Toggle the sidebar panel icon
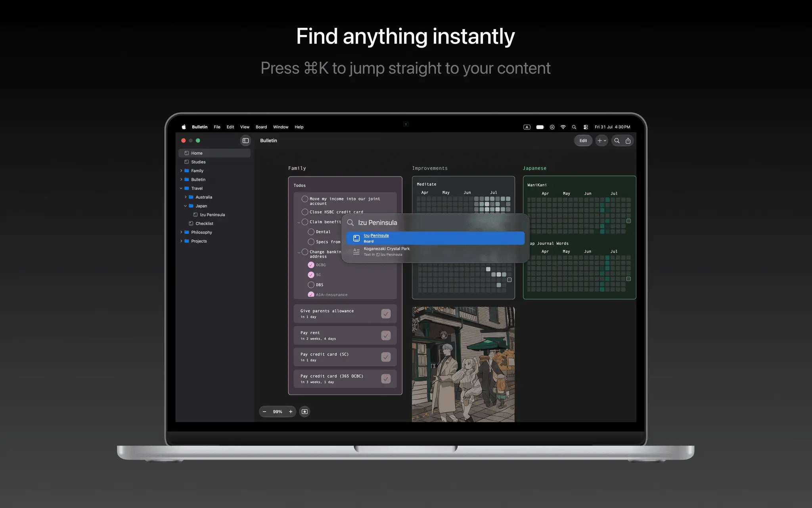Screen dimensions: 812x508 [x=245, y=140]
